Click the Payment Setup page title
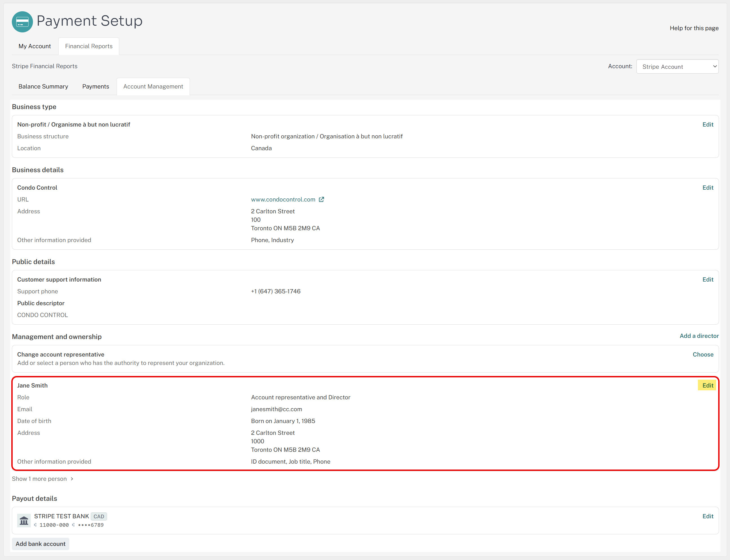Screen dimensions: 730x560 coord(90,21)
